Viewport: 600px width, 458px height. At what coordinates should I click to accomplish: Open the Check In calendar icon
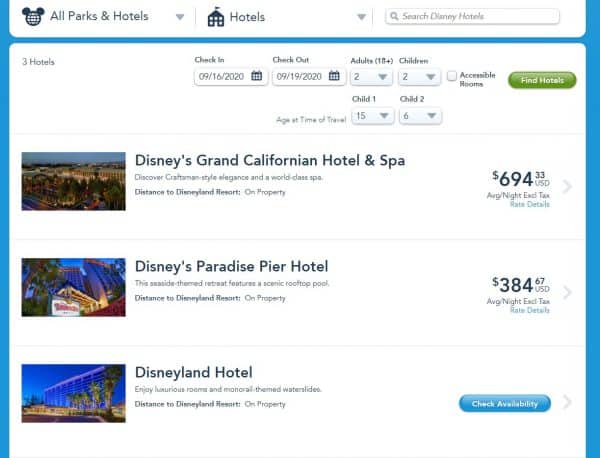(x=256, y=76)
